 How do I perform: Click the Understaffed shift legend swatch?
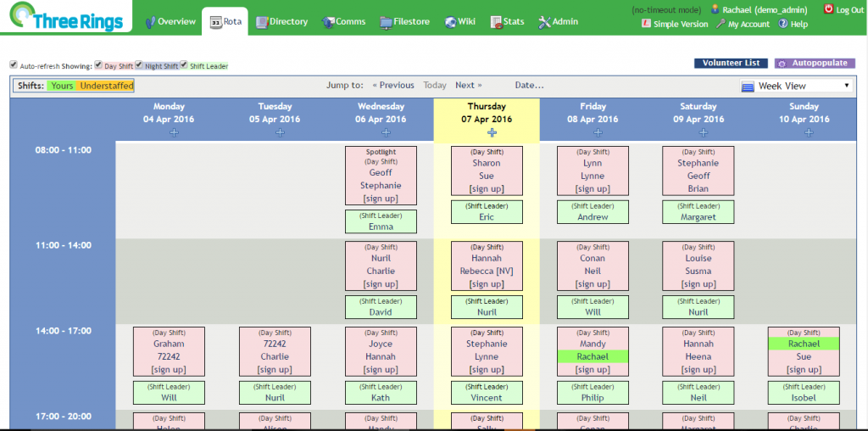pos(106,86)
